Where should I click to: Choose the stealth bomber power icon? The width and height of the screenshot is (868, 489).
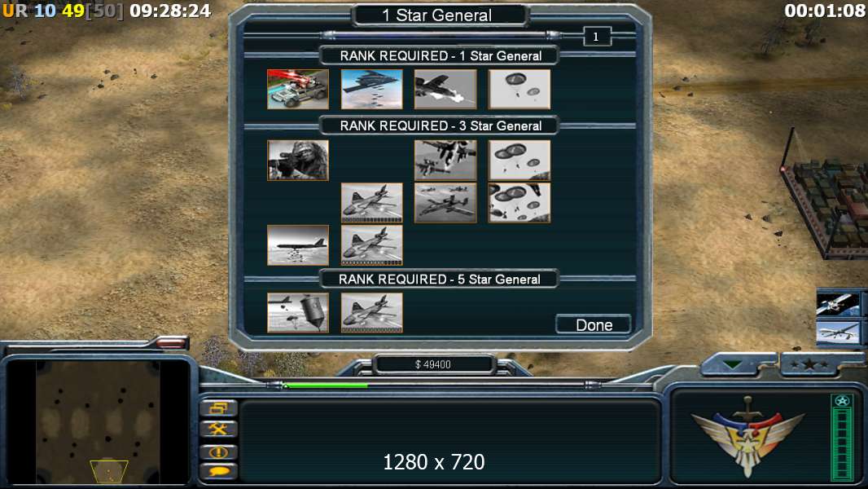(x=371, y=89)
